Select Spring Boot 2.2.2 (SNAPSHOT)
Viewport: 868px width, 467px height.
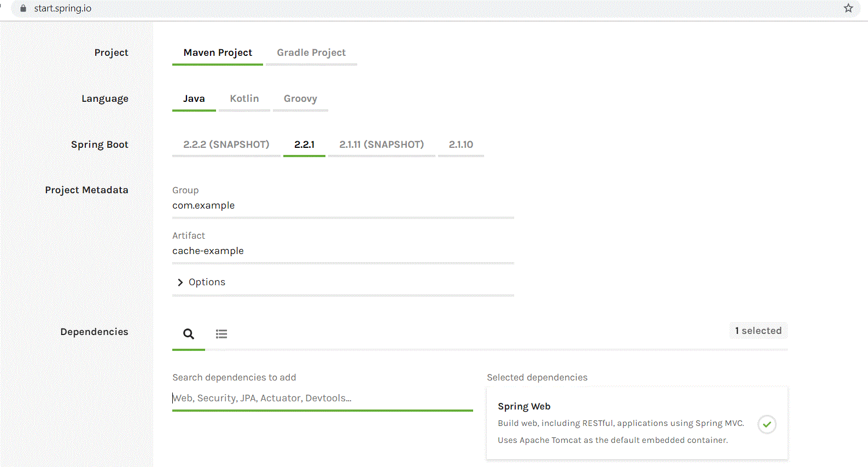click(x=226, y=145)
